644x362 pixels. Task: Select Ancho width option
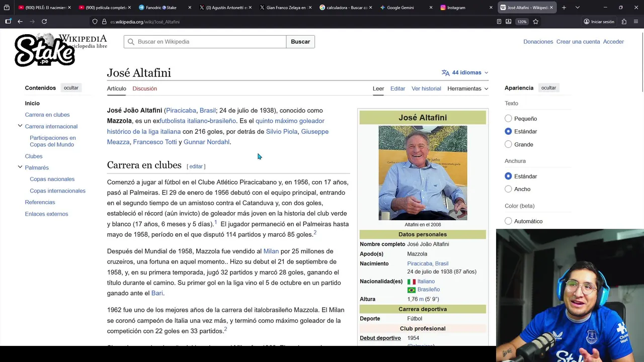point(508,189)
